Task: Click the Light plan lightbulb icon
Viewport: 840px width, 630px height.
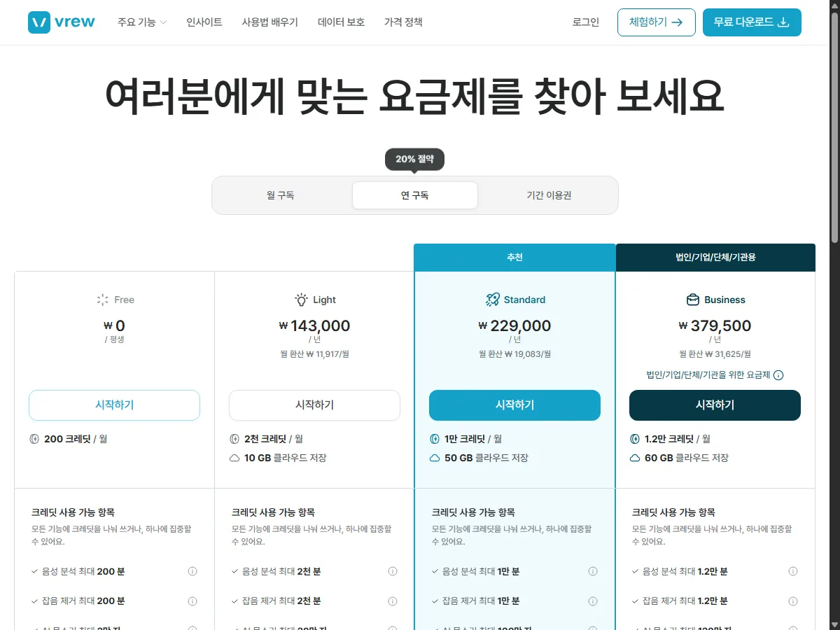Action: point(301,300)
